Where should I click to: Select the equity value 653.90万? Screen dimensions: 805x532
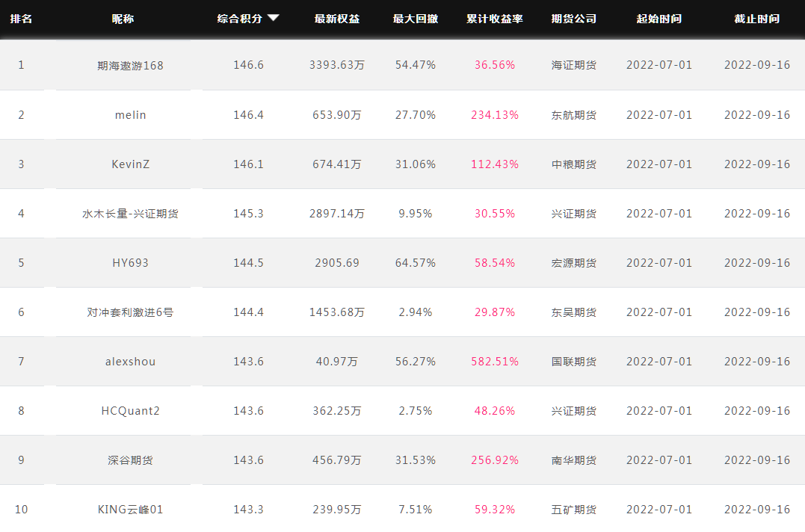(x=337, y=115)
